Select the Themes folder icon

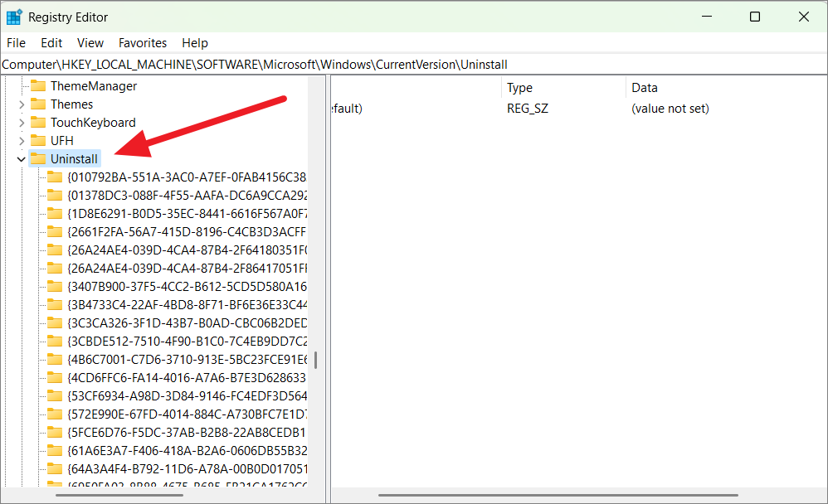(38, 104)
